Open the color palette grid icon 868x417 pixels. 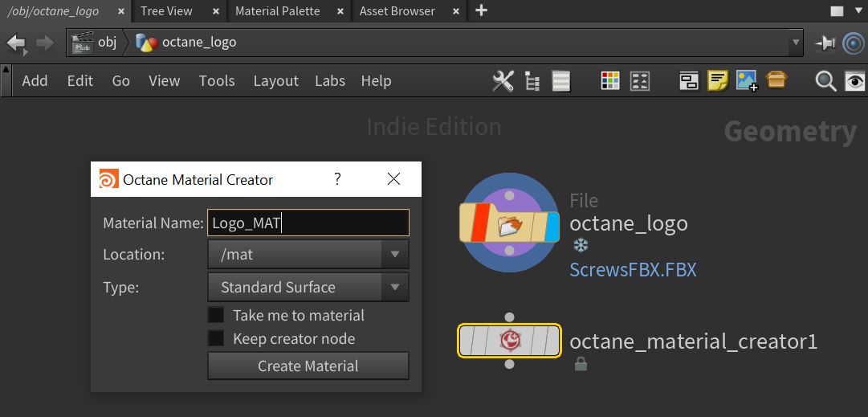(x=610, y=81)
